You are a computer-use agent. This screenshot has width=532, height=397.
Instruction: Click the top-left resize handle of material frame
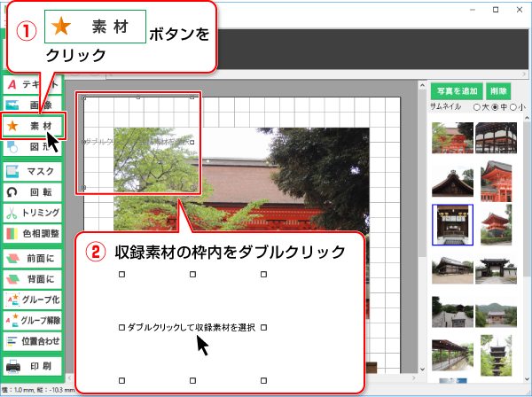coord(84,99)
